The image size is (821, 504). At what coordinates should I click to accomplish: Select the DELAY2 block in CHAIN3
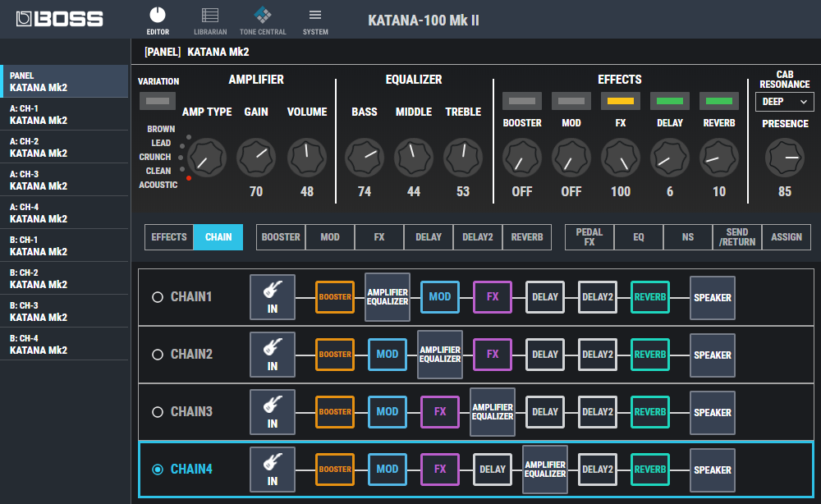(598, 412)
